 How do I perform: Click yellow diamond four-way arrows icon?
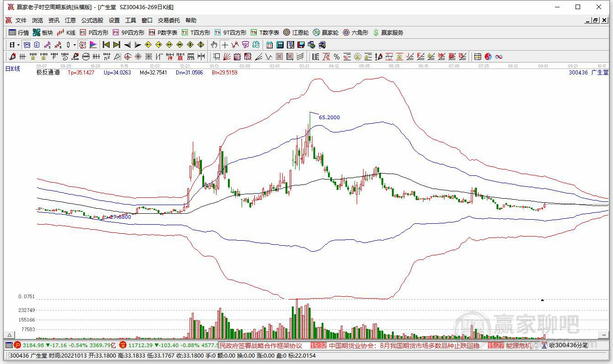click(x=201, y=45)
